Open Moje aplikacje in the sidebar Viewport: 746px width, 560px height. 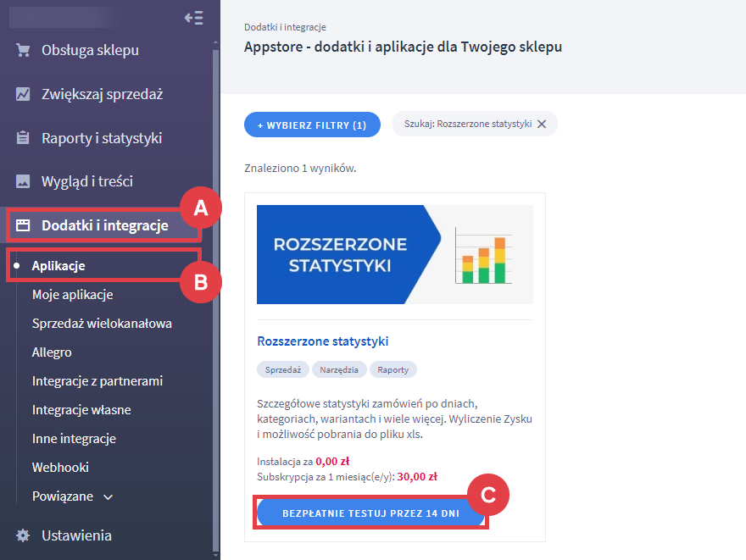(72, 295)
